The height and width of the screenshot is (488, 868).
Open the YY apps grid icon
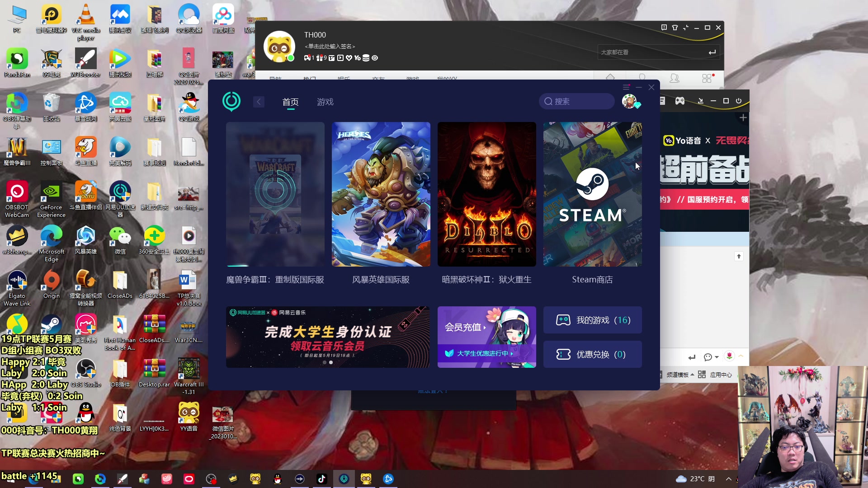coord(707,78)
